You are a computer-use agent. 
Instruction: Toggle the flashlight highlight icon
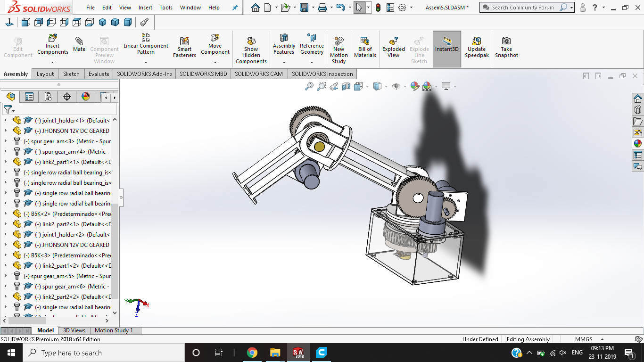point(144,22)
